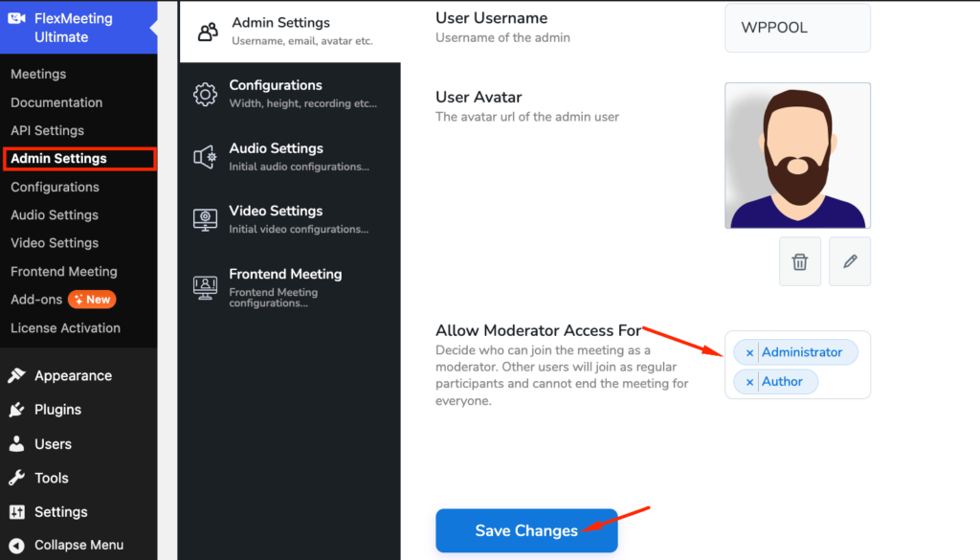Click the Plugins plug icon
Image resolution: width=980 pixels, height=560 pixels.
click(x=17, y=410)
